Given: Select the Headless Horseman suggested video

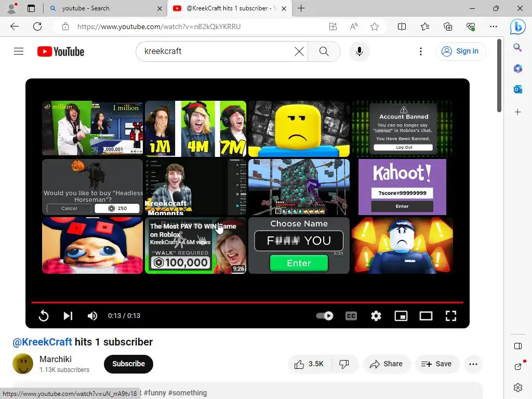Looking at the screenshot, I should pyautogui.click(x=92, y=187).
